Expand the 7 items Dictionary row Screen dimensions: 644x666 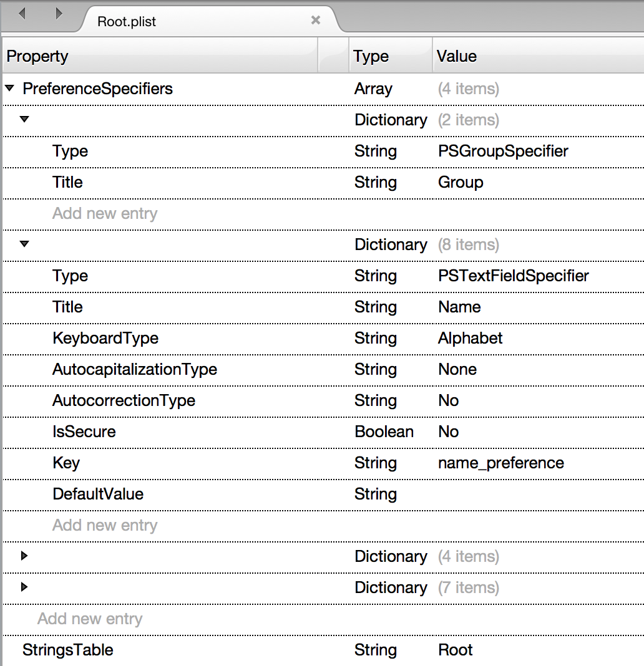tap(24, 587)
